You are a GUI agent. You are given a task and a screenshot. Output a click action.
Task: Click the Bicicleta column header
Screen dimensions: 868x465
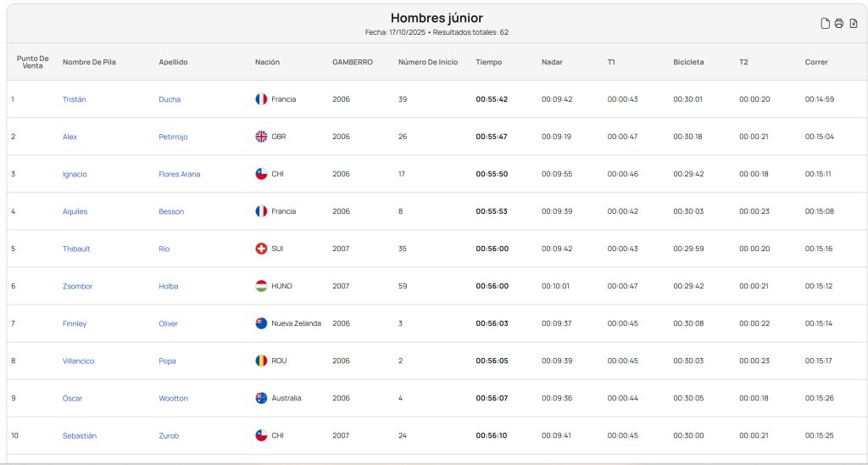click(688, 62)
